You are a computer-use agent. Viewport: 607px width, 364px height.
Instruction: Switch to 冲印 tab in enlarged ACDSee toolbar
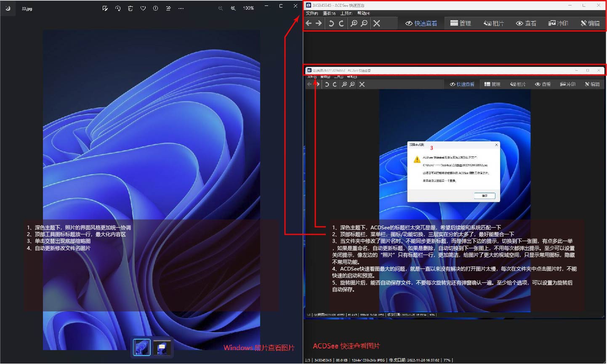[x=558, y=24]
